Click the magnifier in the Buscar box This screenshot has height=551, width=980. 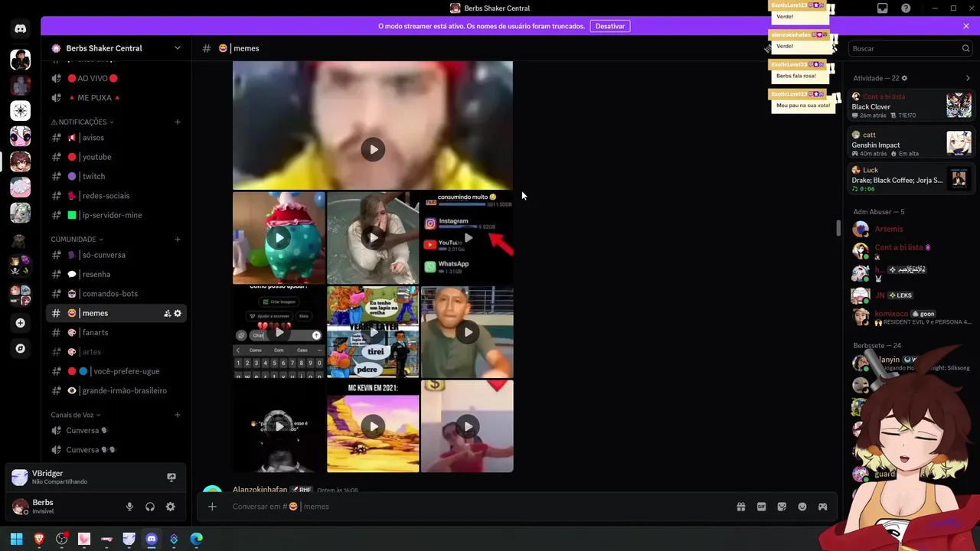click(x=966, y=48)
